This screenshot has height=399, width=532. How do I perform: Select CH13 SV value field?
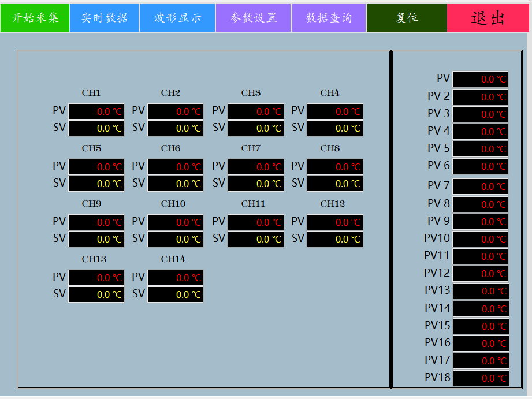(x=96, y=294)
